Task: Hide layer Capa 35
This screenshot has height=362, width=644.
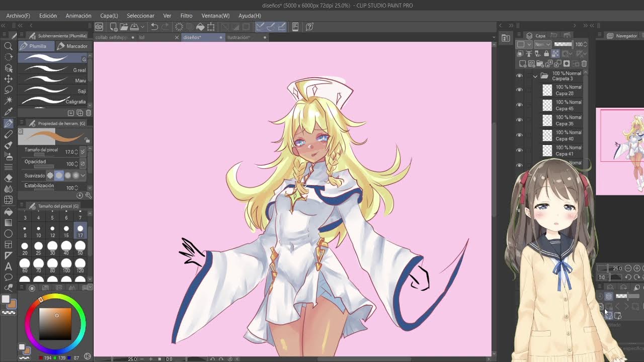Action: coord(519,120)
